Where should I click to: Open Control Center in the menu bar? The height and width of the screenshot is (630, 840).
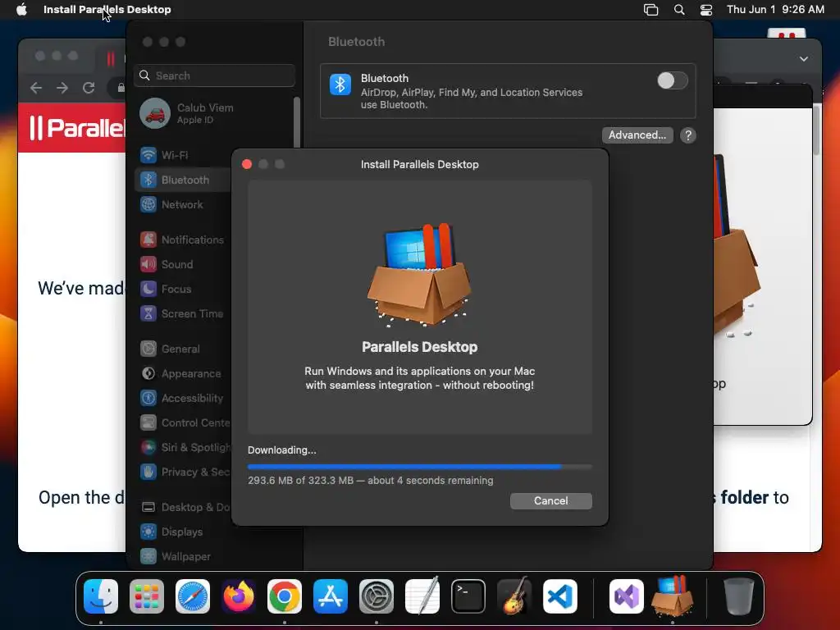click(706, 10)
